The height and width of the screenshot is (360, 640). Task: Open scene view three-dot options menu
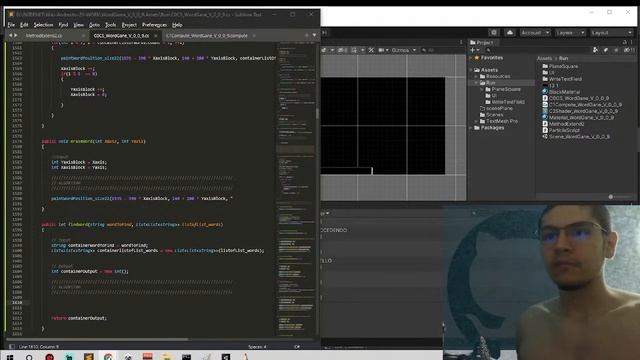pyautogui.click(x=461, y=42)
